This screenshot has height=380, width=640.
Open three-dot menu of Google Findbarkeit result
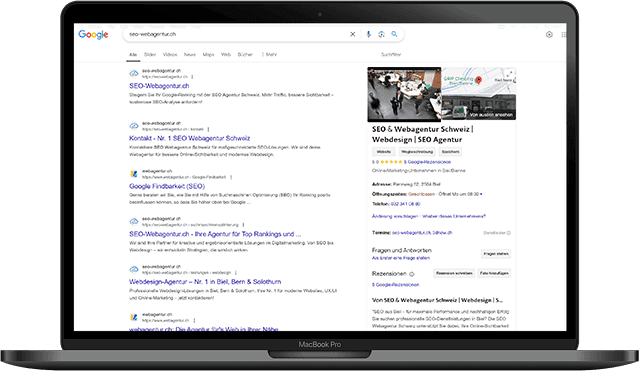(231, 177)
